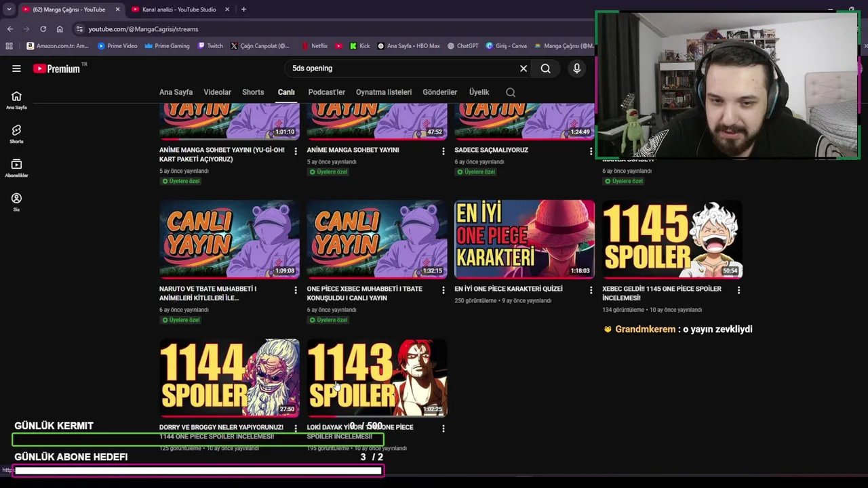Open the browser tab search dropdown
868x488 pixels.
coord(9,9)
